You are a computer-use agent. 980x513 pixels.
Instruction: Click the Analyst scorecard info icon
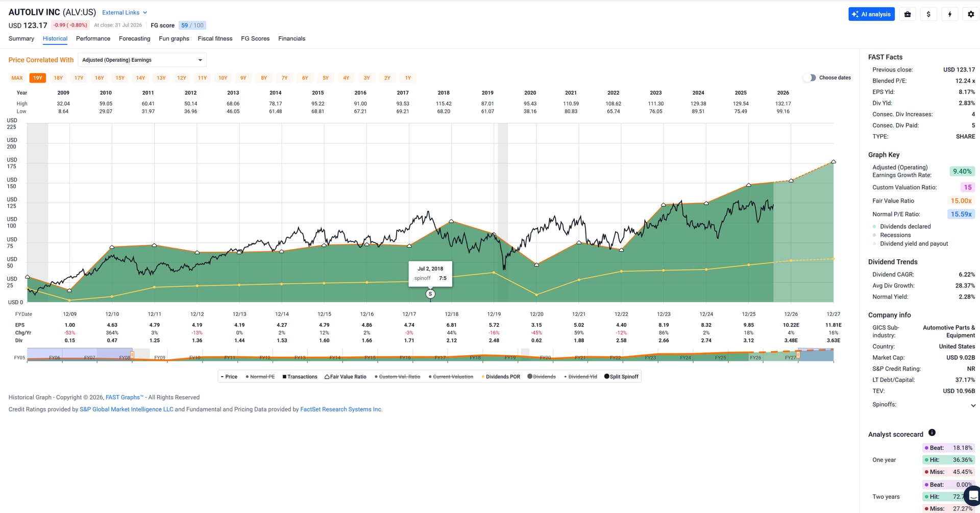point(932,433)
